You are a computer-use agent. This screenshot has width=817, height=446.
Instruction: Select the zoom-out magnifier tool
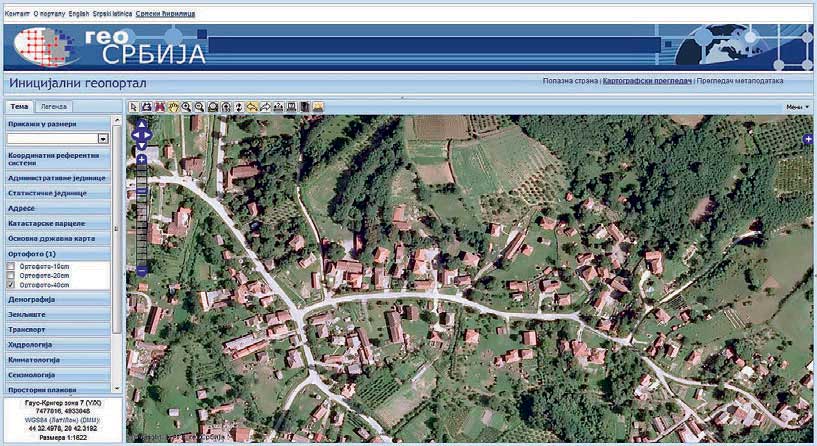[x=200, y=107]
